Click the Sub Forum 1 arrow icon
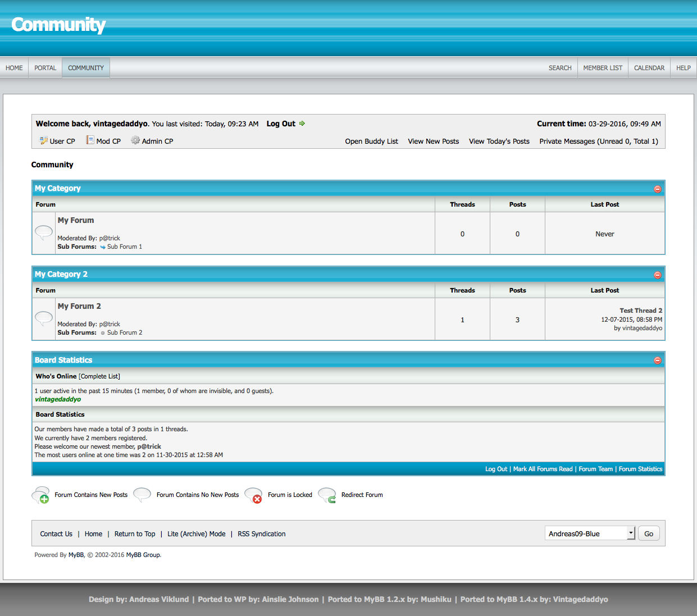The width and height of the screenshot is (697, 616). click(x=103, y=247)
